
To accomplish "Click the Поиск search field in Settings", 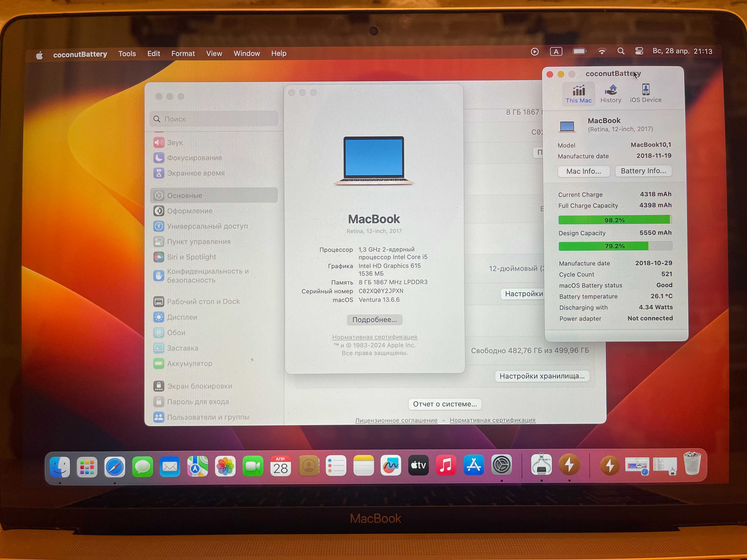I will tap(214, 119).
